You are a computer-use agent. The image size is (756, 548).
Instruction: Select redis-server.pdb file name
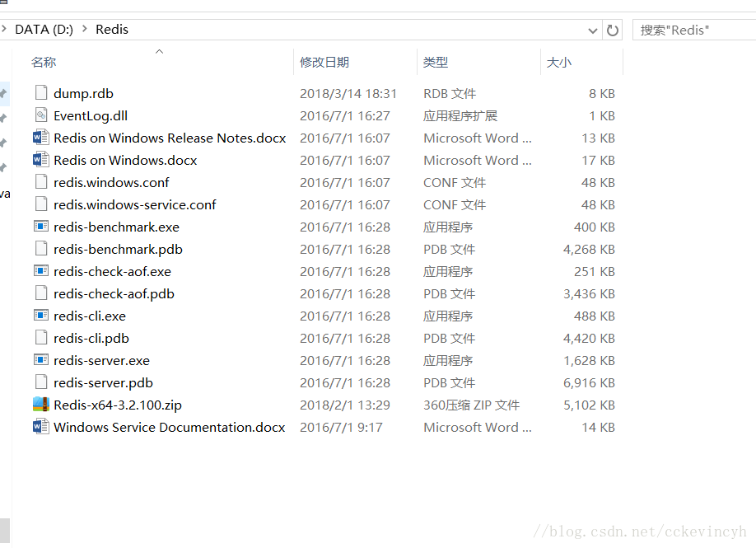pos(103,382)
